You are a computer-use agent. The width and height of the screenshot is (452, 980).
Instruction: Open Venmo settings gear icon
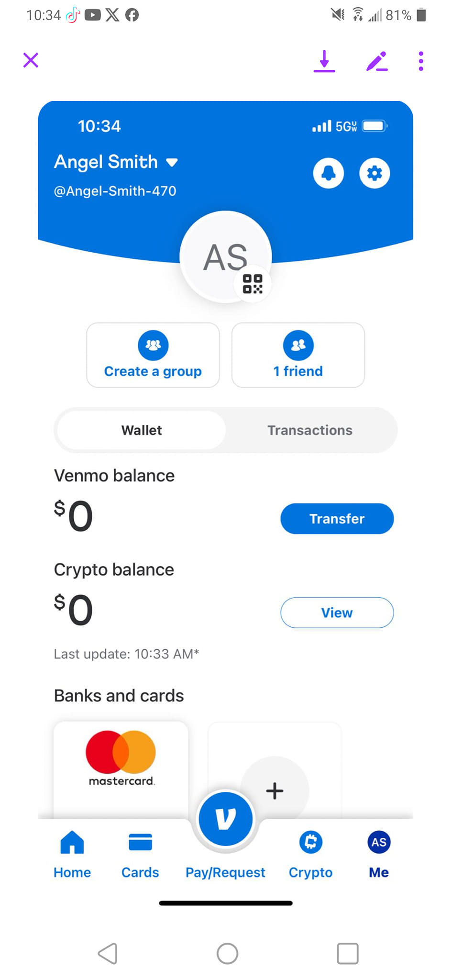[x=375, y=173]
